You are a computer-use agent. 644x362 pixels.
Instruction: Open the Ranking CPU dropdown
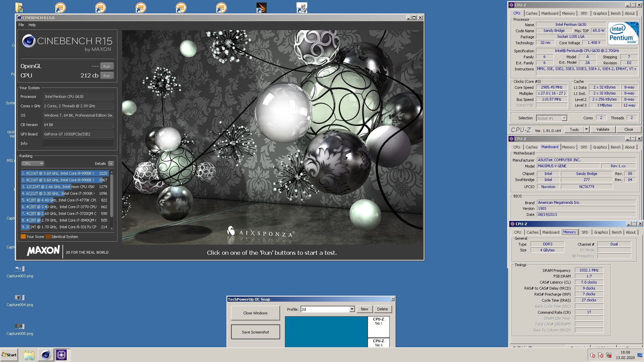pyautogui.click(x=33, y=164)
